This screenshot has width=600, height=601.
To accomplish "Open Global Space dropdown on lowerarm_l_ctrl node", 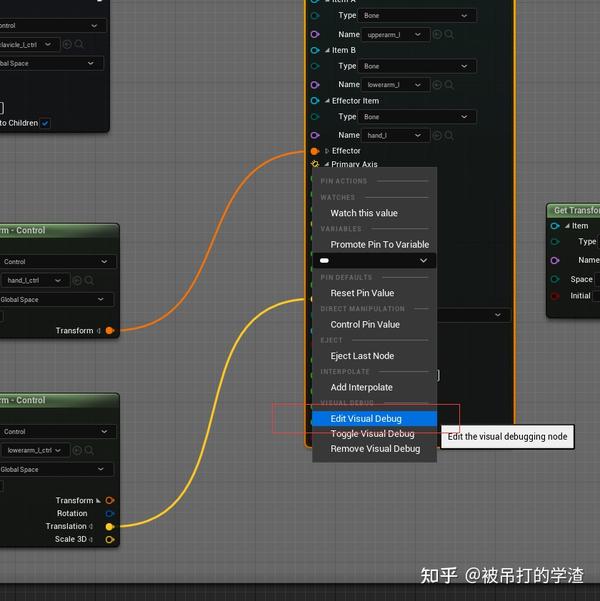I will tap(56, 470).
